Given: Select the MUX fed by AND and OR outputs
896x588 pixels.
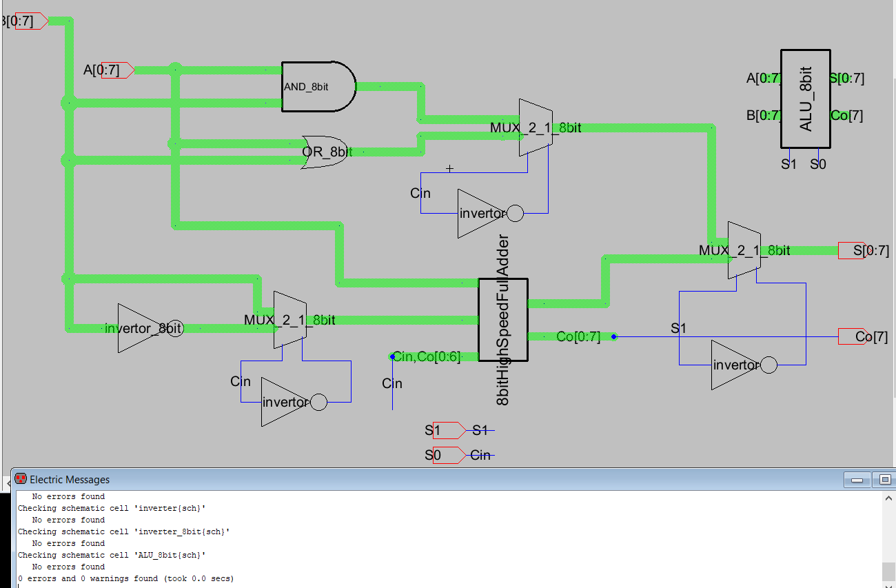Looking at the screenshot, I should point(536,128).
